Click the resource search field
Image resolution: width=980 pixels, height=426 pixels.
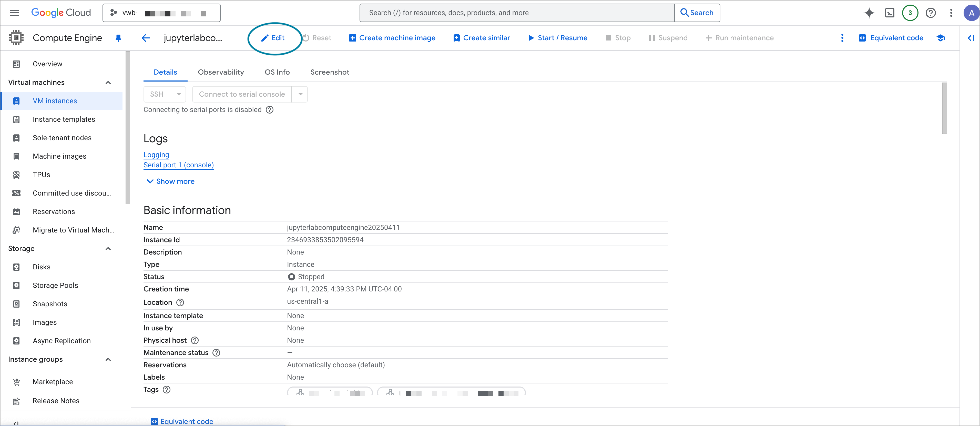517,13
